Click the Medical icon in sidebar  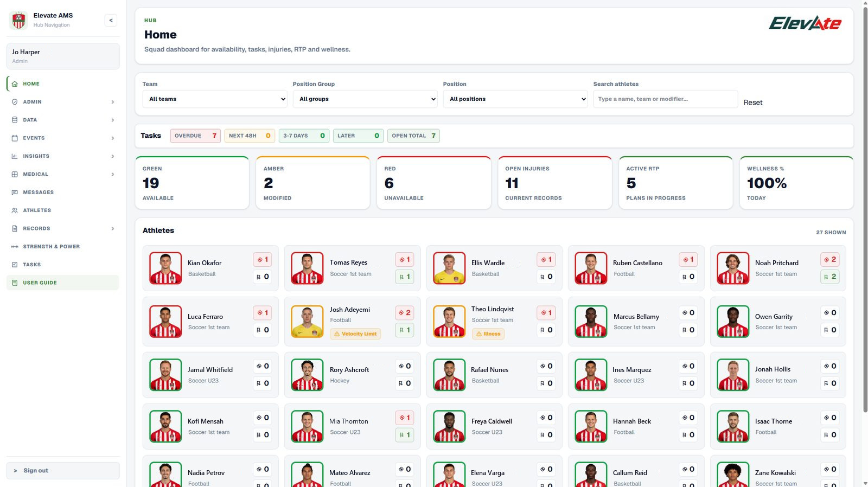click(x=15, y=174)
